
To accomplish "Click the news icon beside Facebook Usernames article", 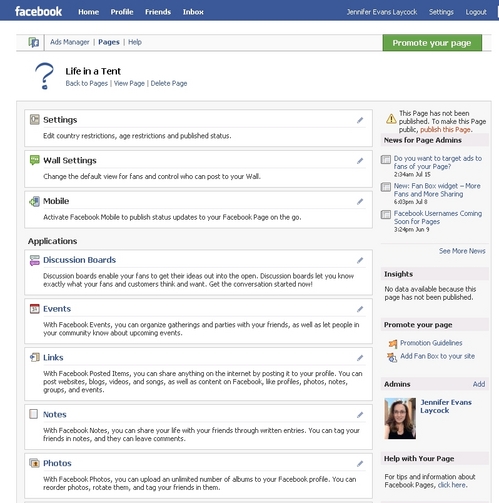I will click(386, 214).
